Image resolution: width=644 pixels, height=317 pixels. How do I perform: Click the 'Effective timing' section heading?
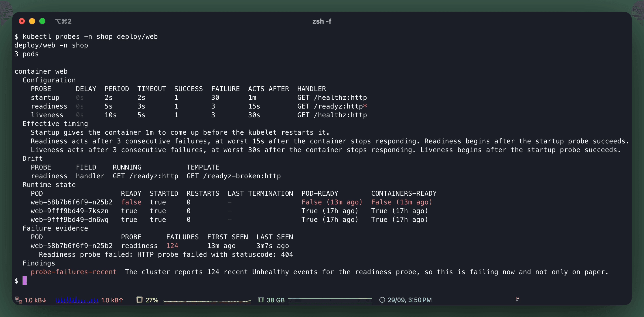pyautogui.click(x=55, y=124)
